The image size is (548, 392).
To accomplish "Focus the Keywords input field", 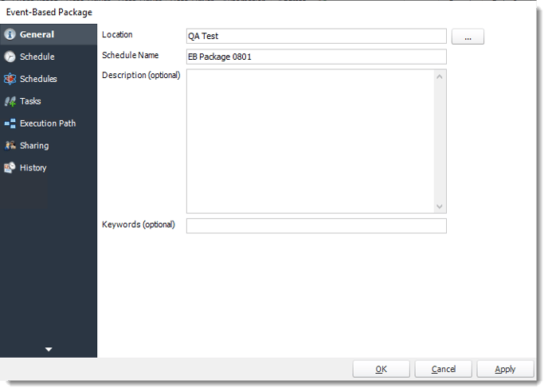I will tap(316, 226).
